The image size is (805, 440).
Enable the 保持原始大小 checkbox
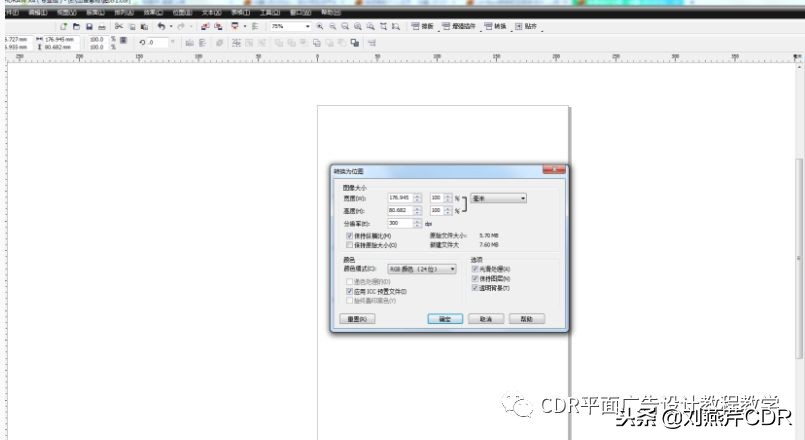[x=350, y=245]
